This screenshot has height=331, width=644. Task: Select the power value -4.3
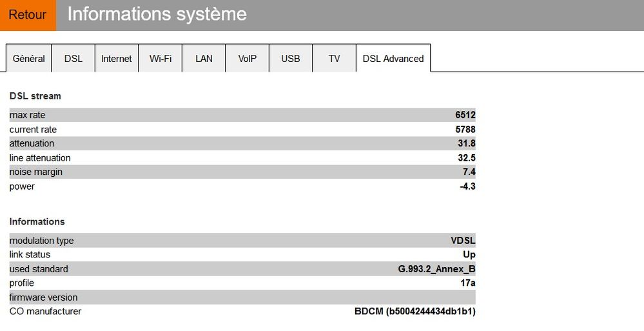[x=467, y=186]
